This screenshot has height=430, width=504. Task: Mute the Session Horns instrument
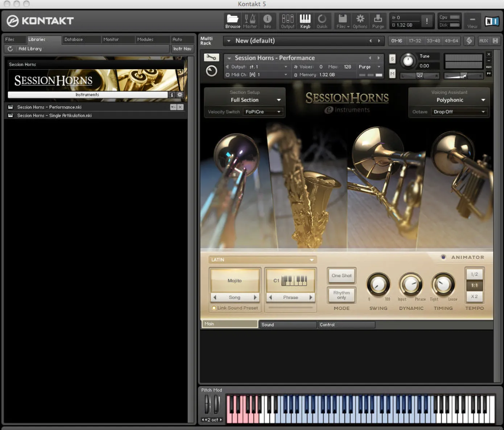coord(392,74)
